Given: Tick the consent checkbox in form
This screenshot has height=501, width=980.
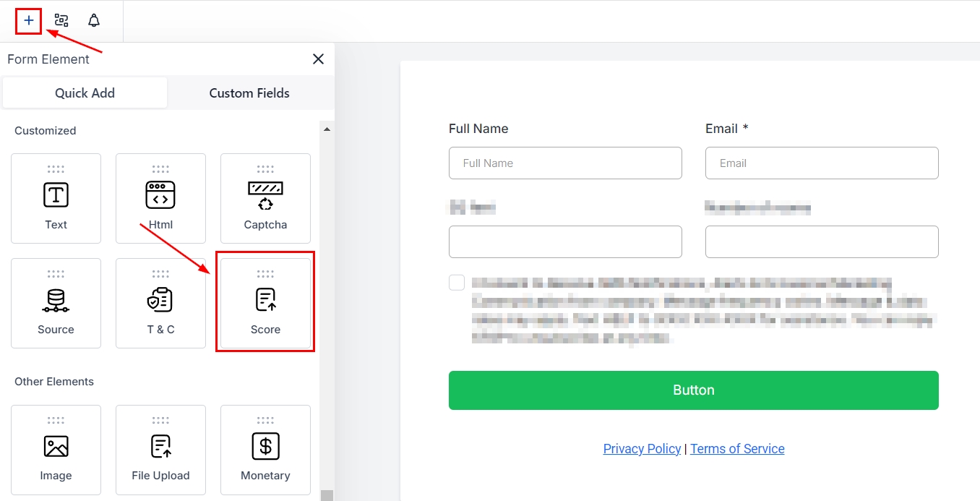Looking at the screenshot, I should coord(457,282).
